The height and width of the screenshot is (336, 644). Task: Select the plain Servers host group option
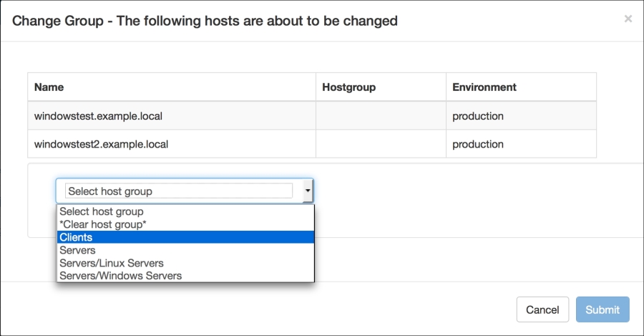coord(77,250)
